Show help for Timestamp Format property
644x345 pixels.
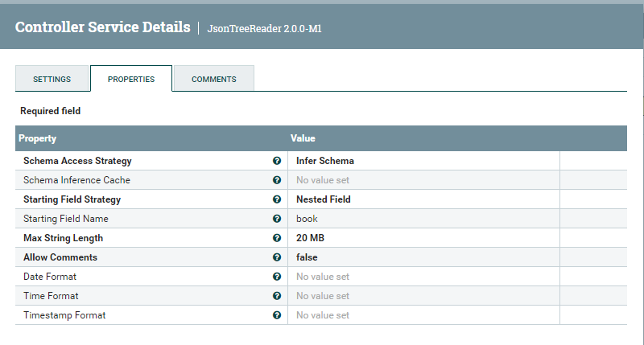277,315
